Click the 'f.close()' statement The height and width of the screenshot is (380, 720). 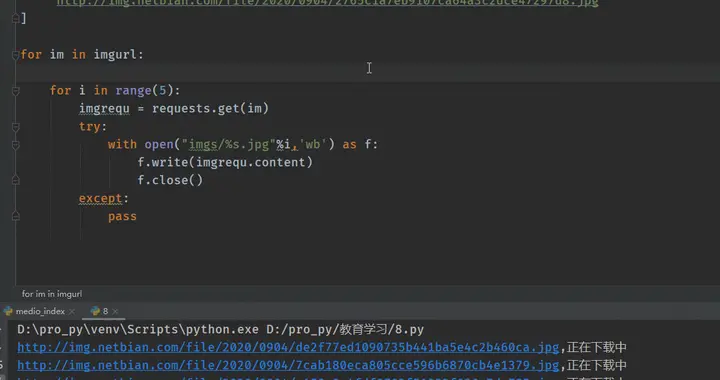[x=170, y=180]
